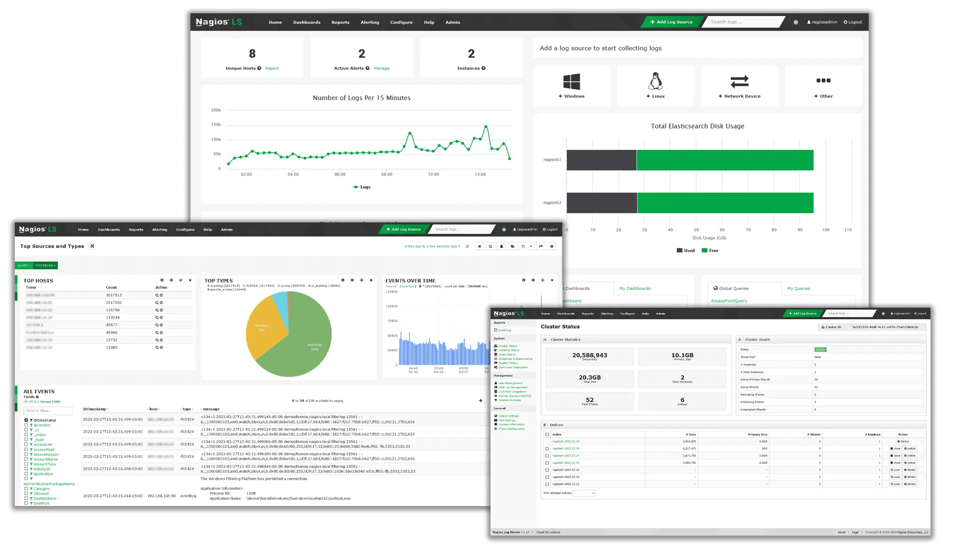Click the alert bell icon in dashboard toolbar
This screenshot has height=551, width=980.
coord(501,246)
